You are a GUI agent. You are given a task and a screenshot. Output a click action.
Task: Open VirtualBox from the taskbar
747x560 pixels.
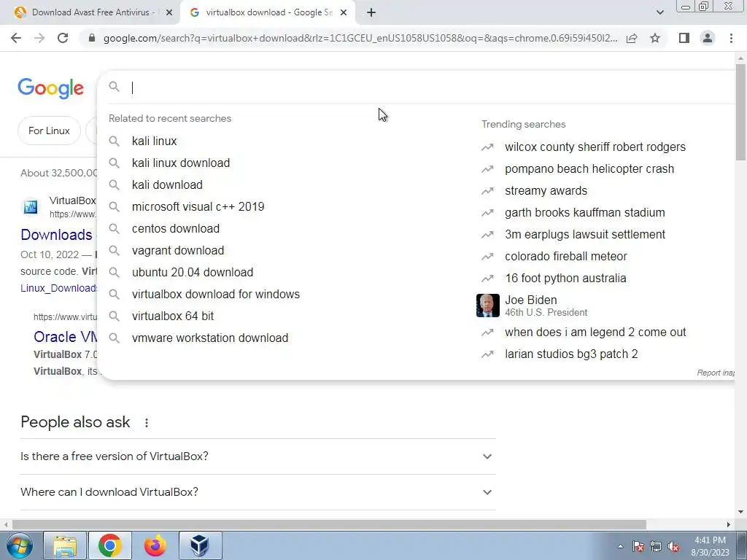coord(200,545)
